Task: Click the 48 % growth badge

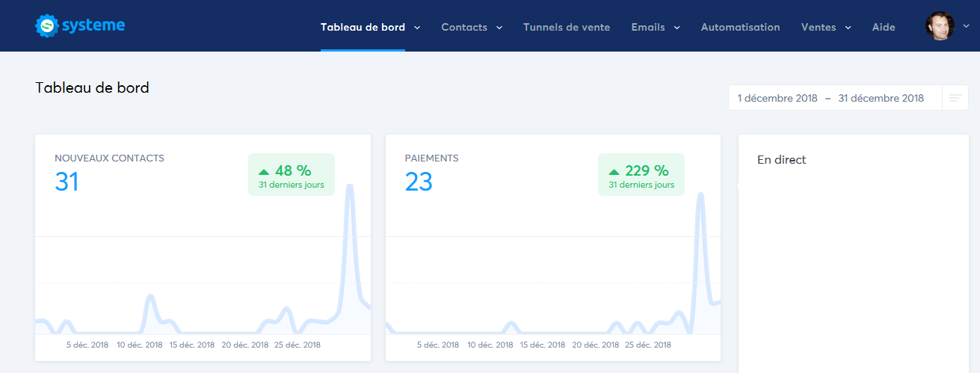Action: click(x=292, y=175)
